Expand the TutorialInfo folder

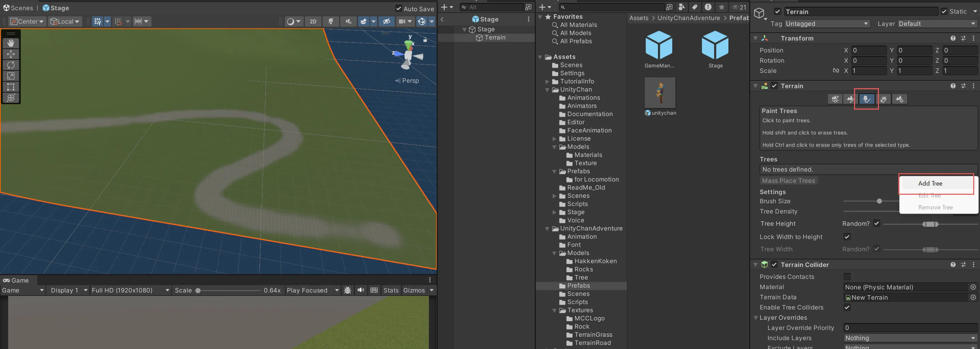(x=547, y=81)
